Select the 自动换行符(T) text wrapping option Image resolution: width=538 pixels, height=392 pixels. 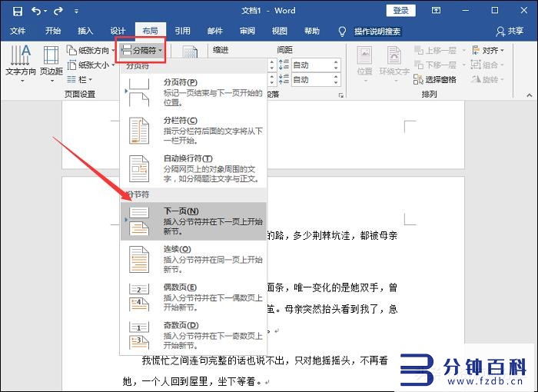[193, 168]
